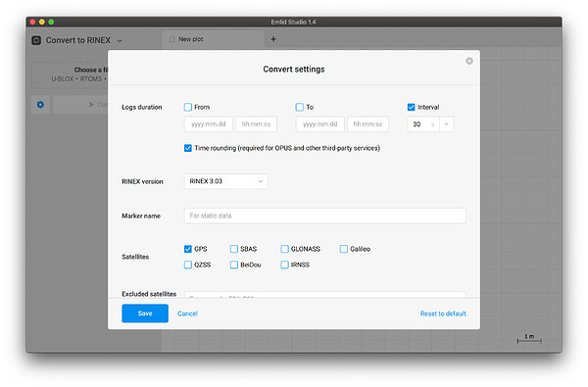Click the Convert settings title
Screen dimensions: 588x387
[x=294, y=70]
